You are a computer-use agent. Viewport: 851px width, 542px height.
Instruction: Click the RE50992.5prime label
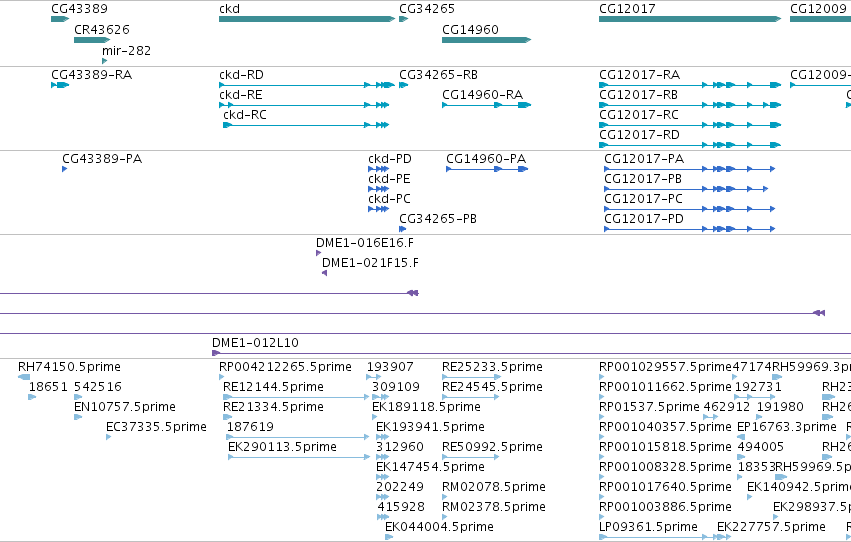point(492,447)
